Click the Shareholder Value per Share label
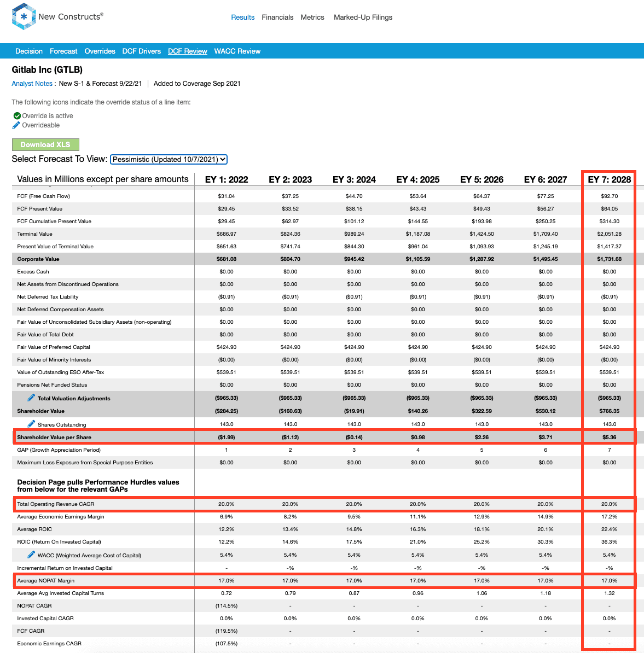The width and height of the screenshot is (644, 653). tap(54, 438)
